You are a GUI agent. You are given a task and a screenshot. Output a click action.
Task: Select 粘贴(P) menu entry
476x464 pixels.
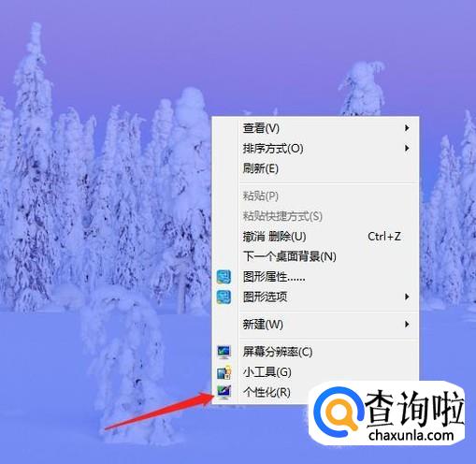click(x=315, y=196)
